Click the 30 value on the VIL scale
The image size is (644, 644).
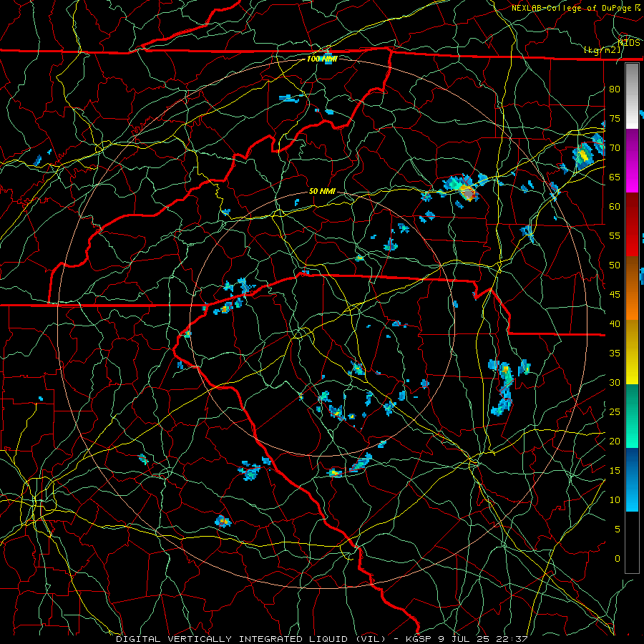tap(615, 382)
